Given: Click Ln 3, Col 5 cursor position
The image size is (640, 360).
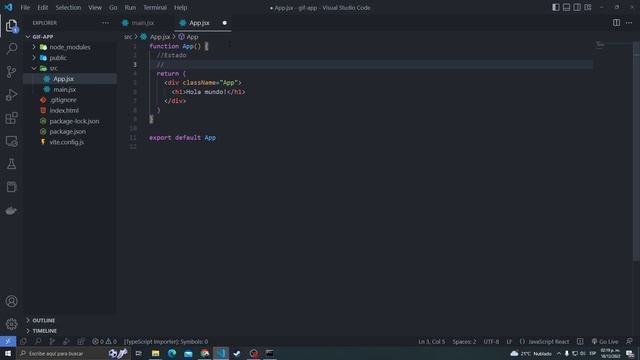Looking at the screenshot, I should (431, 341).
